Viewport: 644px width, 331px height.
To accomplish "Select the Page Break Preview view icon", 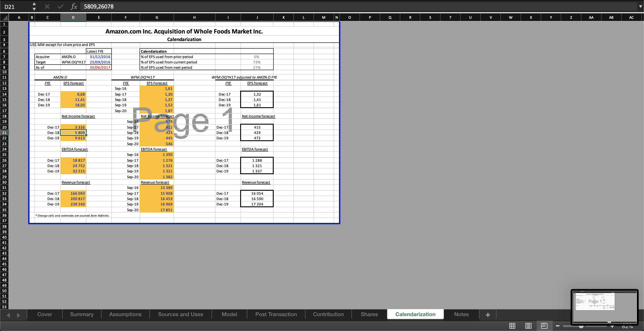I will tap(544, 326).
